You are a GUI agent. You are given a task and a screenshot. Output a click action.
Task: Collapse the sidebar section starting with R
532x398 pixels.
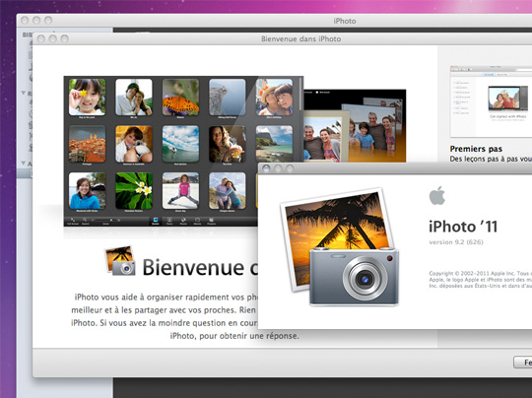pyautogui.click(x=24, y=93)
